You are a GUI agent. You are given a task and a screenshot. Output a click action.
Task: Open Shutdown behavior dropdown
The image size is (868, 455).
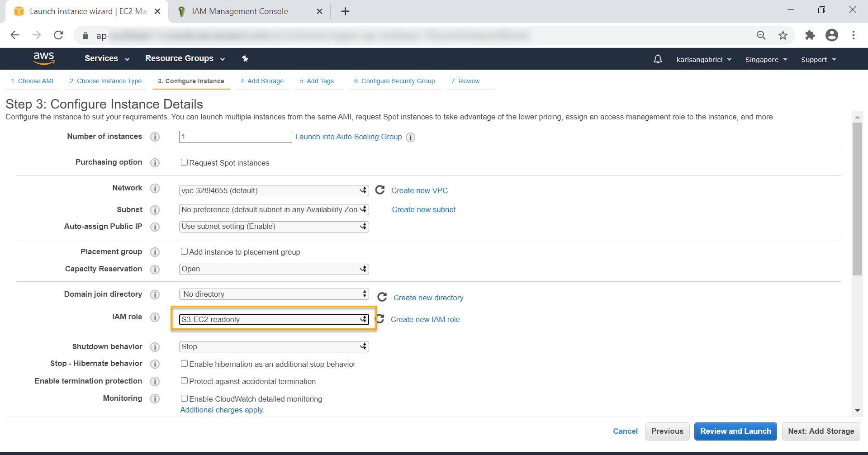point(274,346)
